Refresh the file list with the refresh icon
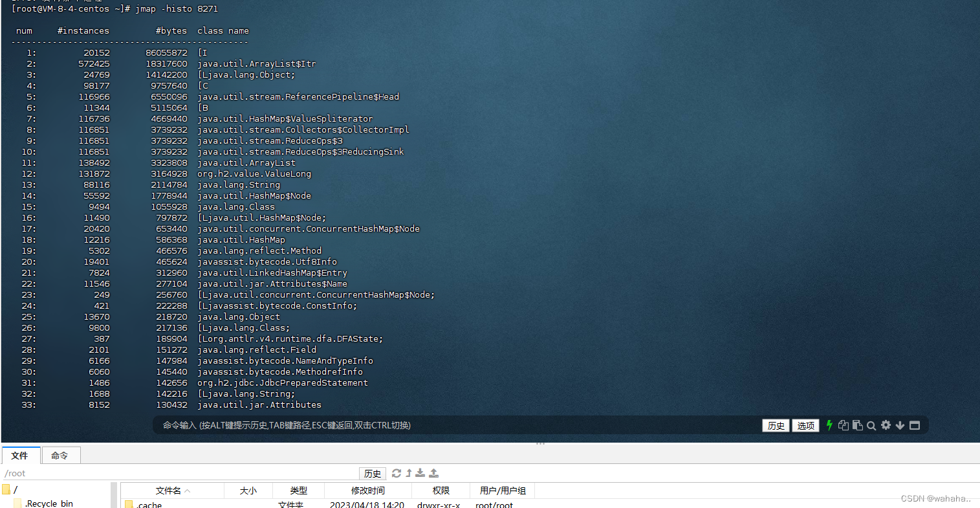980x508 pixels. pyautogui.click(x=396, y=473)
